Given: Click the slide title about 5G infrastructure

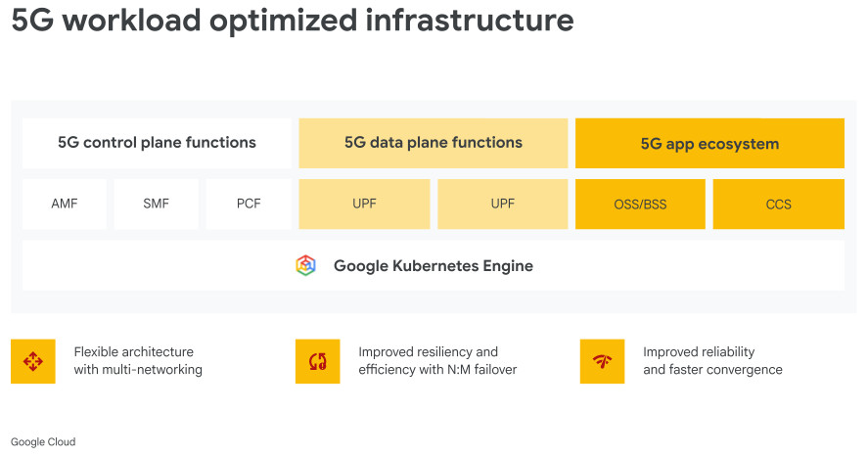Looking at the screenshot, I should (x=293, y=21).
